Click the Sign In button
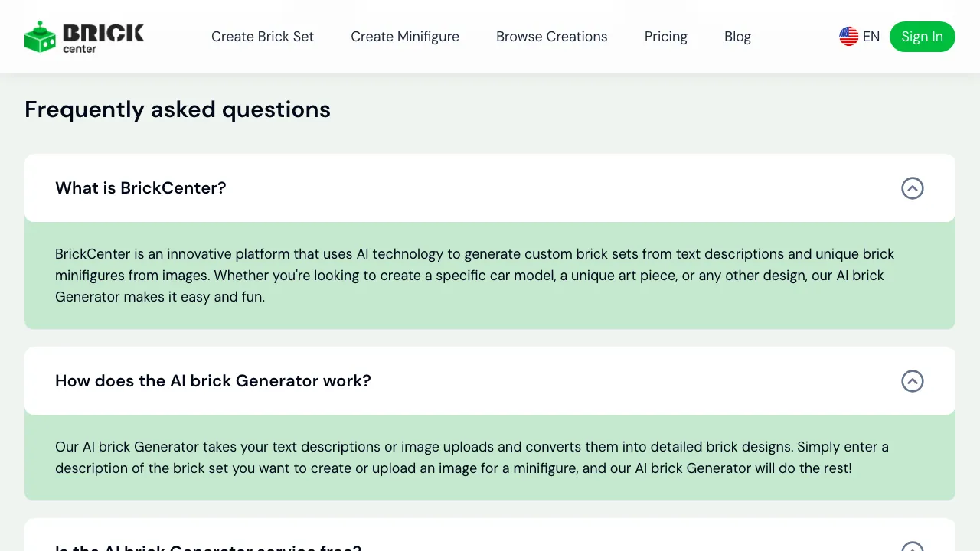 922,36
